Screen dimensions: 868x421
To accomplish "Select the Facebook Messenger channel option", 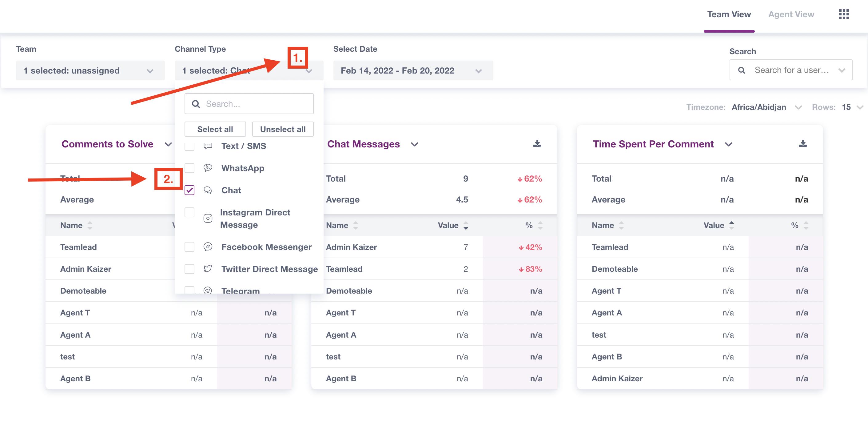I will pyautogui.click(x=266, y=247).
